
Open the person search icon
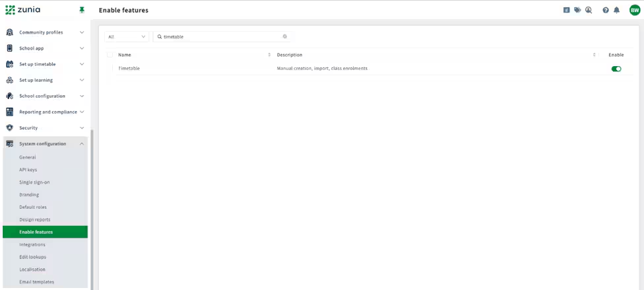pyautogui.click(x=589, y=11)
